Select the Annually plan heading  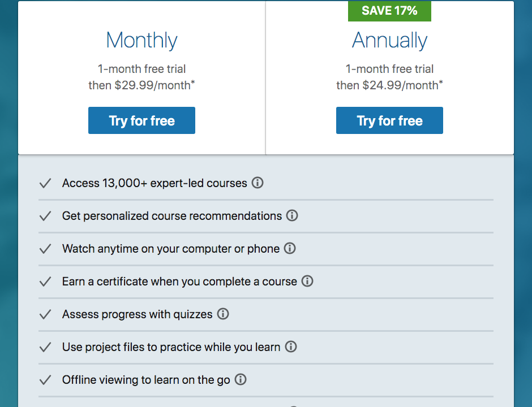389,41
